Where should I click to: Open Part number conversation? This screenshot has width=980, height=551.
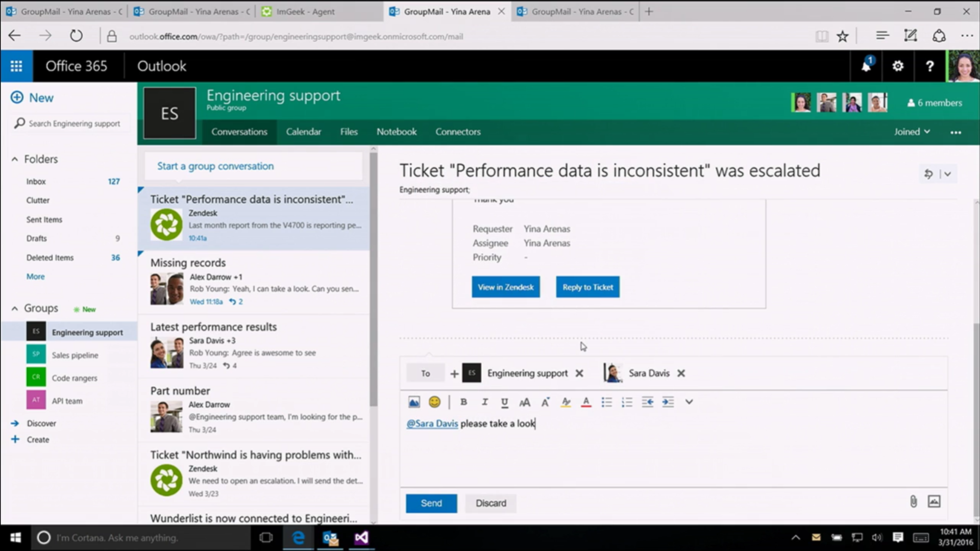click(x=254, y=410)
